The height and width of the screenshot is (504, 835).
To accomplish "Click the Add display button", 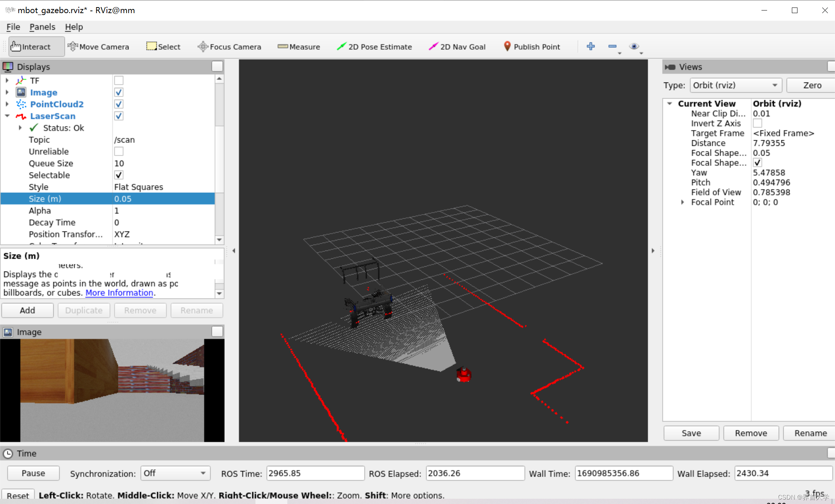I will pos(27,310).
